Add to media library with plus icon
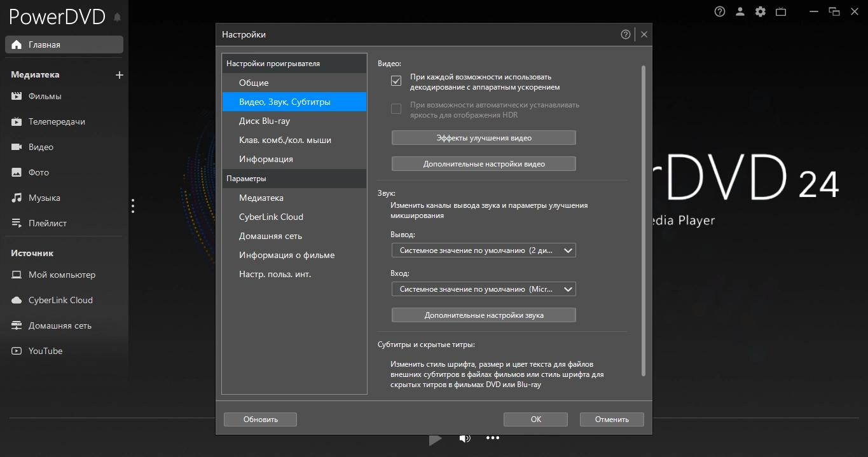This screenshot has width=868, height=457. (x=119, y=75)
